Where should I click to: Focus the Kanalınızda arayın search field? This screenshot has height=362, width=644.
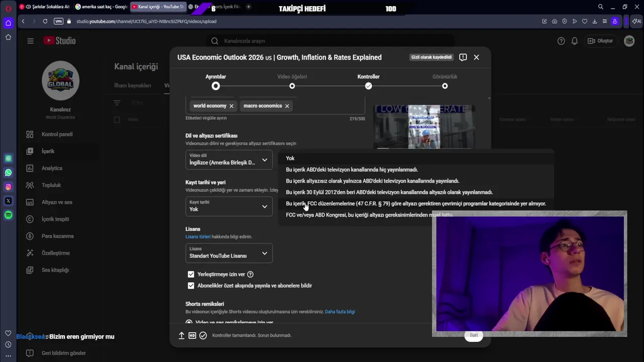(330, 41)
